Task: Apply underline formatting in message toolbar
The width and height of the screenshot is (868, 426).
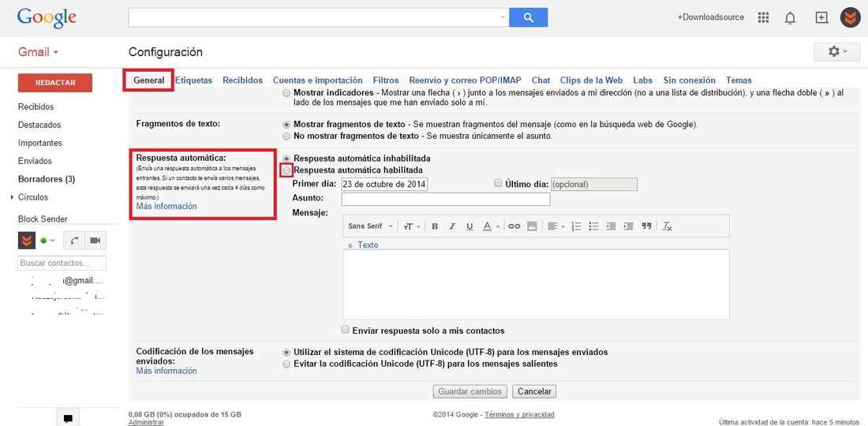Action: pos(470,226)
